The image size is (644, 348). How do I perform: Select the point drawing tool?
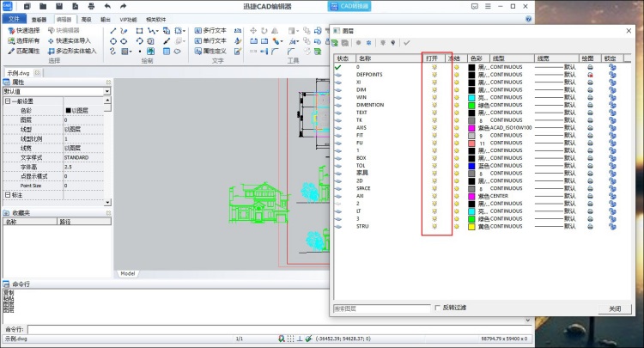(140, 52)
